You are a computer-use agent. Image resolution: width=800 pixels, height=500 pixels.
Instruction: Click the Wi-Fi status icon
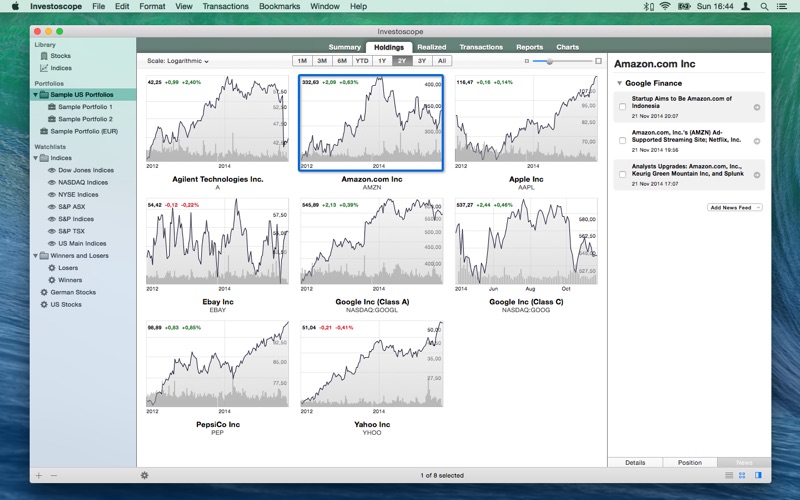click(x=665, y=7)
